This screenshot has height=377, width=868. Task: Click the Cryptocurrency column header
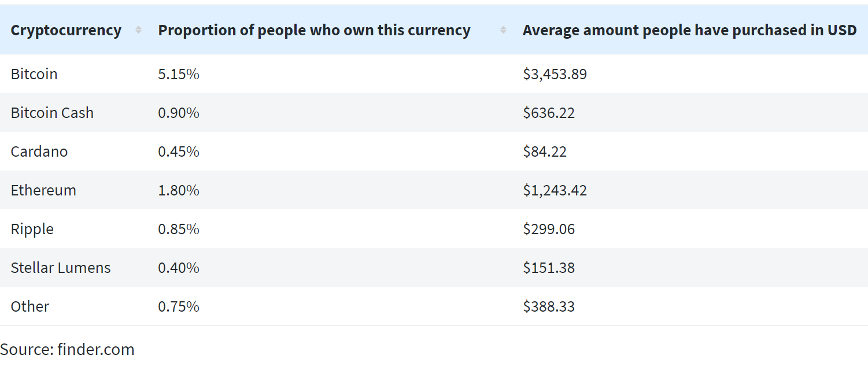click(x=66, y=30)
